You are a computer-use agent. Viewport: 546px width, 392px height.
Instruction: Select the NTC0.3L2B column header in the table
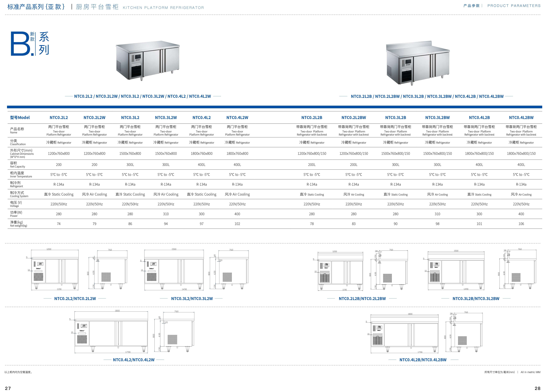[396, 118]
